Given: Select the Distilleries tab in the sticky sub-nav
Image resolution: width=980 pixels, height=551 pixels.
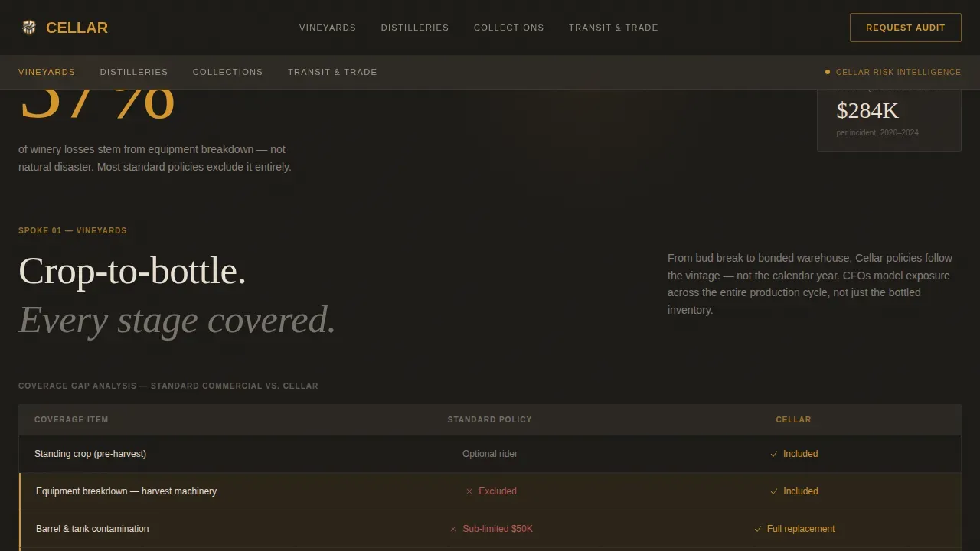Looking at the screenshot, I should click(x=134, y=72).
